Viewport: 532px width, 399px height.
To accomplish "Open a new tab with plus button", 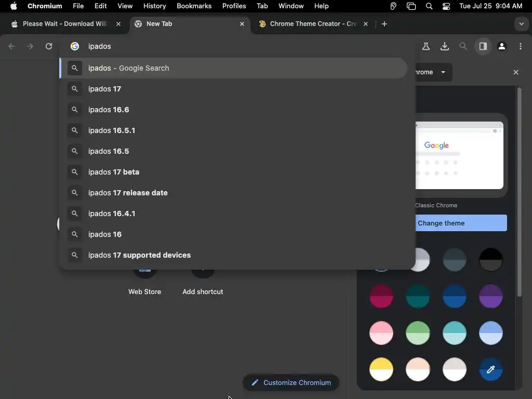I will click(x=384, y=24).
